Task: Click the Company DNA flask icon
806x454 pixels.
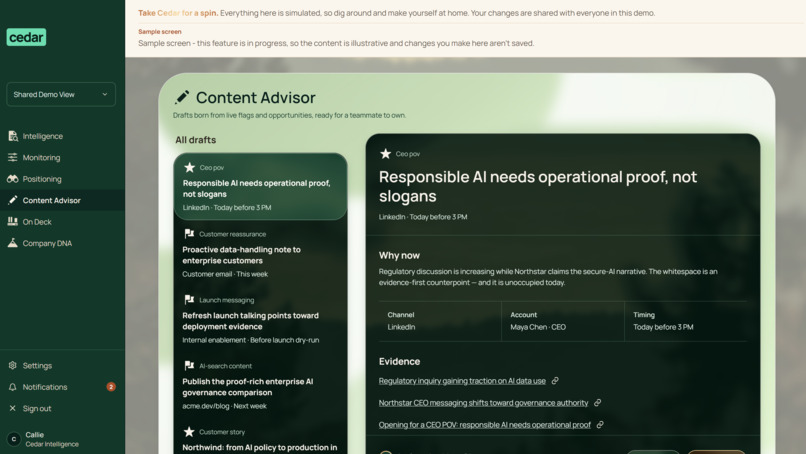Action: [13, 243]
